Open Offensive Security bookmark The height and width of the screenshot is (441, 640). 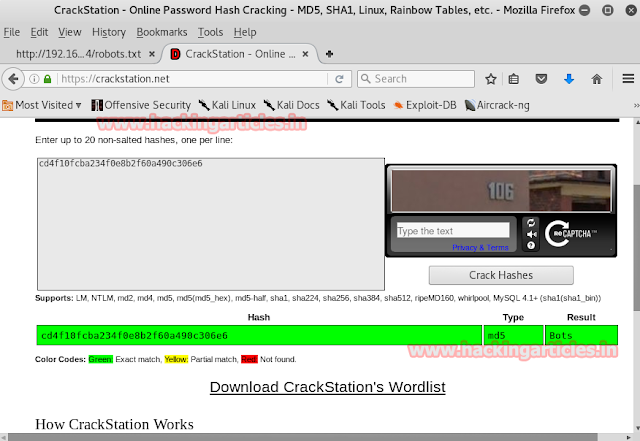(141, 105)
